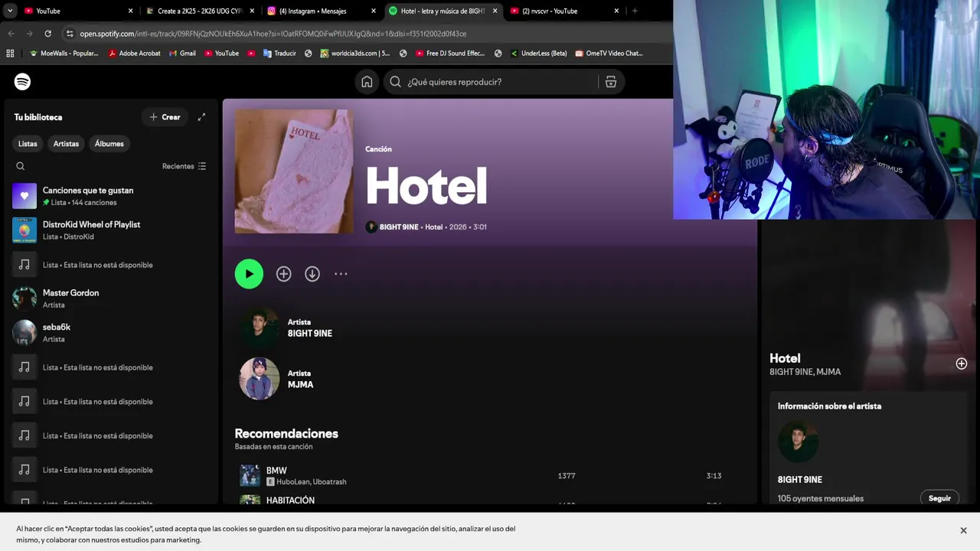Screen dimensions: 980x551
Task: Switch to the YouTube browser tab
Action: pos(77,11)
